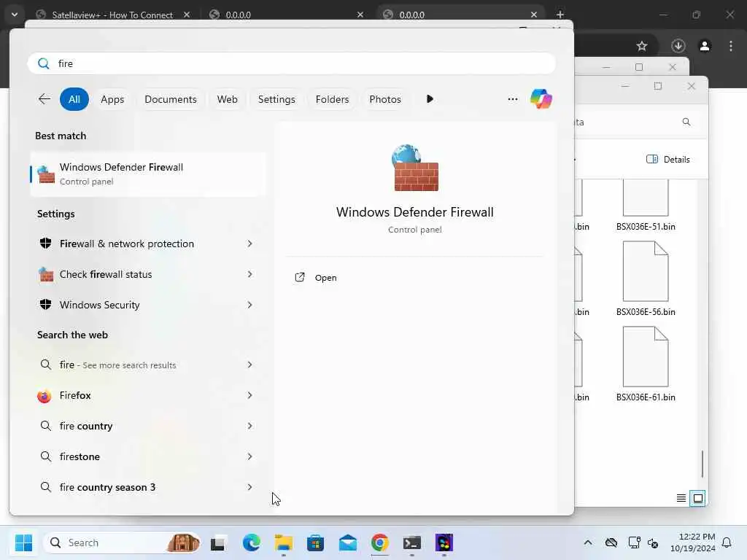Click taskbar Search box
Viewport: 747px width, 560px height.
click(122, 542)
